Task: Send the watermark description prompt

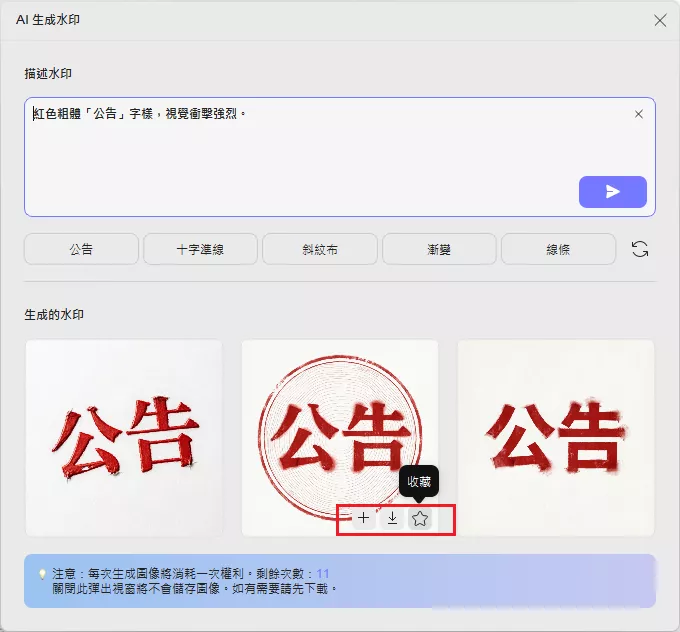Action: click(x=612, y=192)
